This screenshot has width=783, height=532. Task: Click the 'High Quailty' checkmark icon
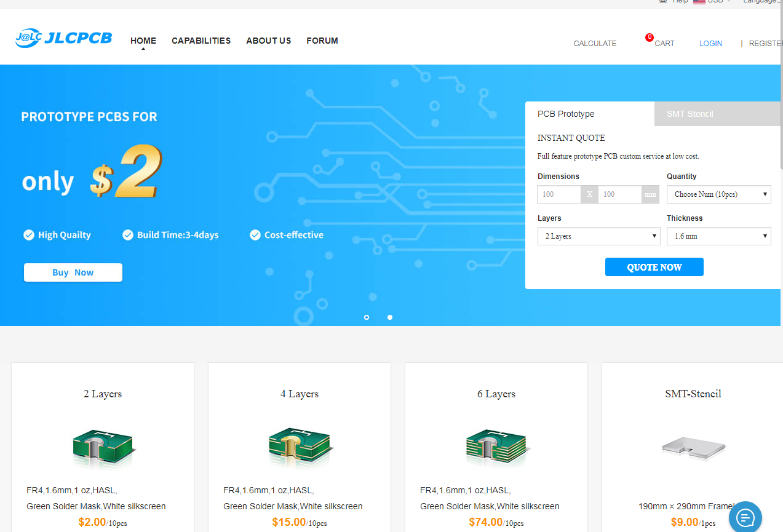point(28,235)
